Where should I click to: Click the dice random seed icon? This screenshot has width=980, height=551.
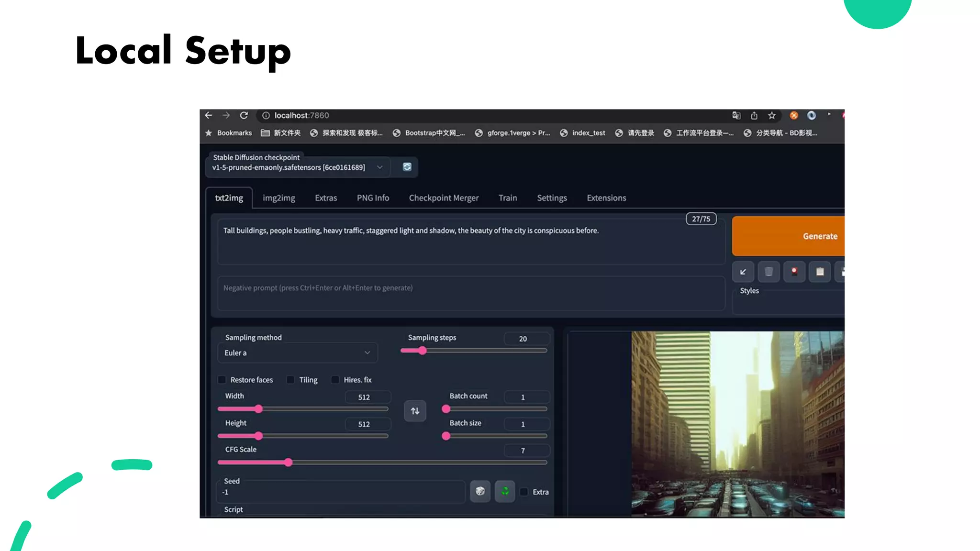coord(480,491)
